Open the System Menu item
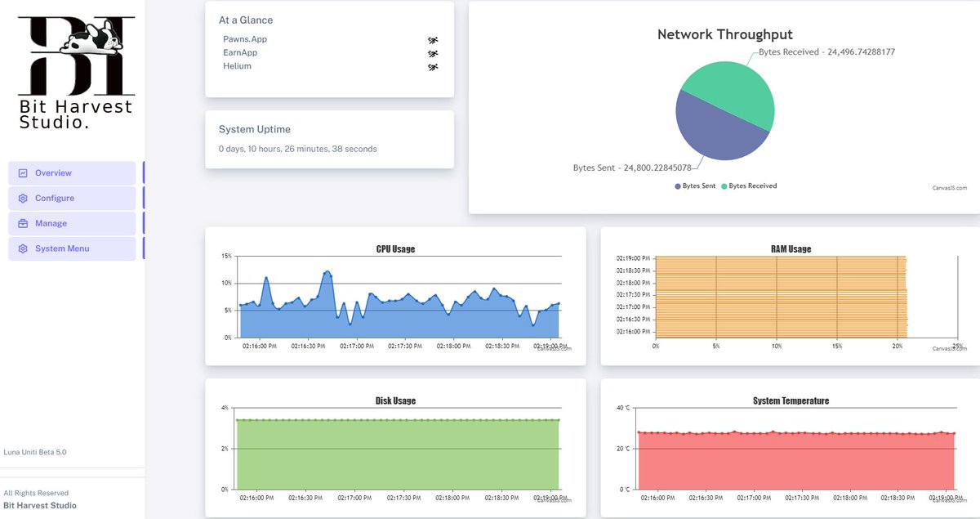The image size is (980, 519). click(x=72, y=248)
